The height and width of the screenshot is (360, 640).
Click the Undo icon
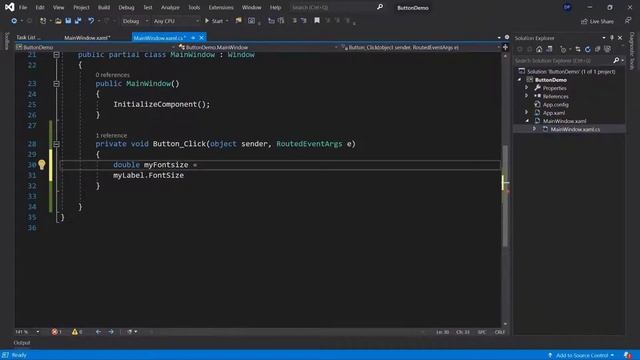click(x=91, y=21)
